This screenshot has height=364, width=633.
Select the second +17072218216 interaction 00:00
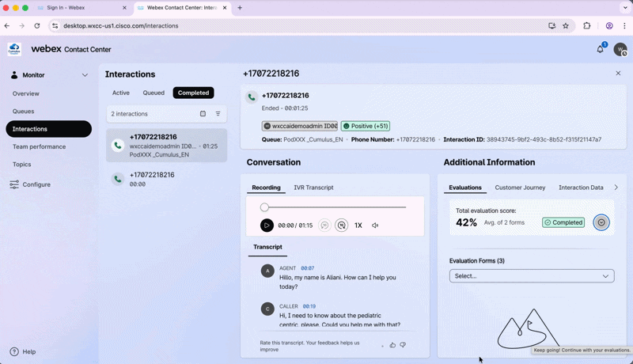[x=166, y=179]
